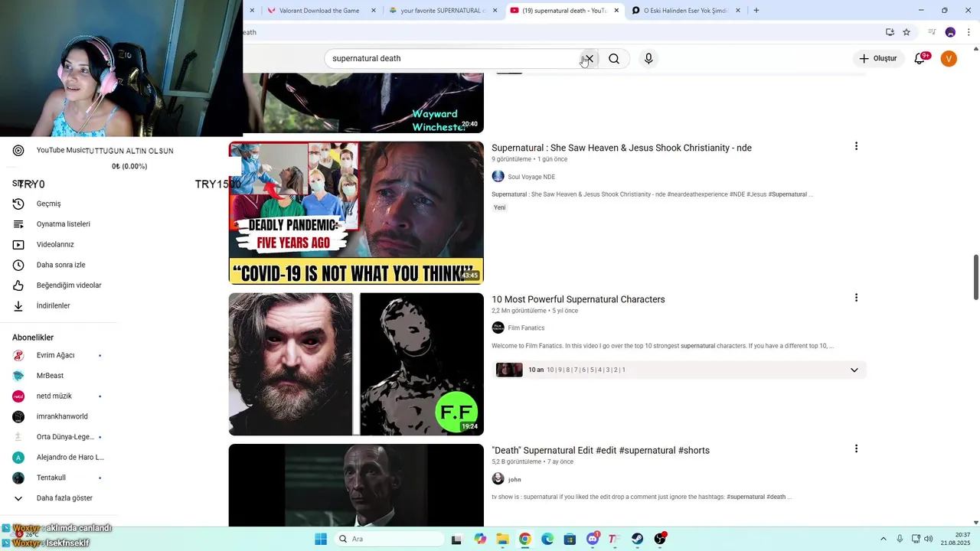Click the chapter thumbnail beside 10 an
This screenshot has height=551, width=980.
click(x=509, y=370)
